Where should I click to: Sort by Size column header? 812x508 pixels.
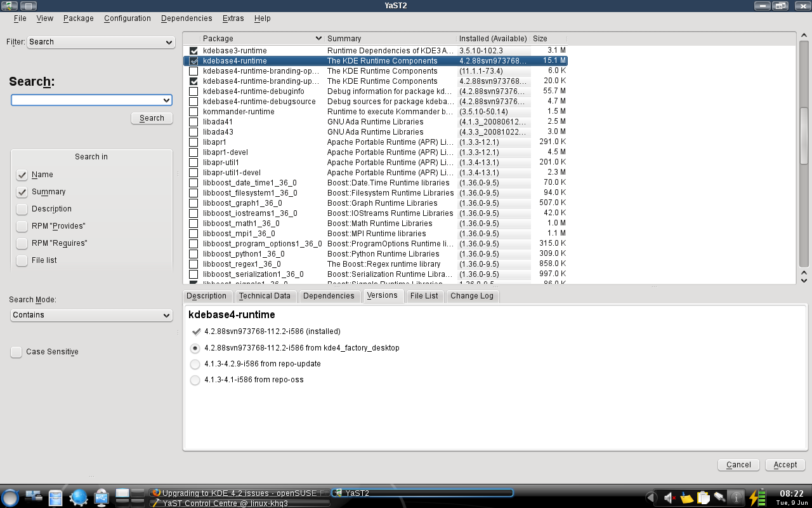(549, 39)
